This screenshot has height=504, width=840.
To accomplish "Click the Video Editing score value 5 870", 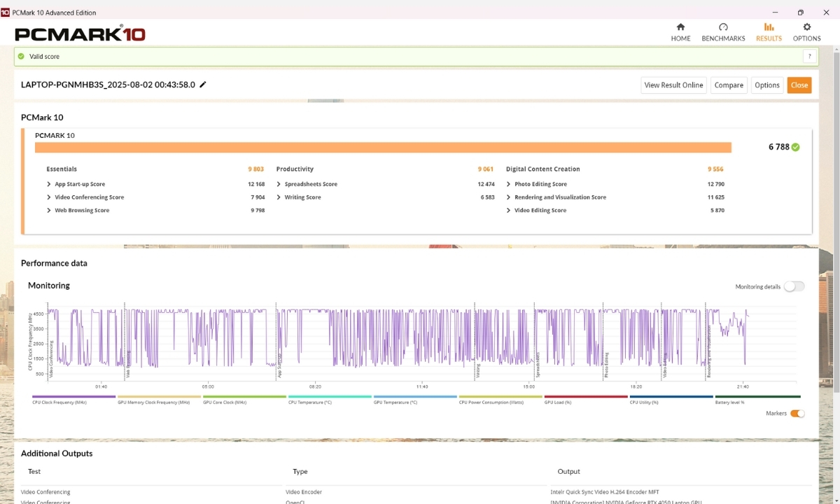I will pos(717,210).
